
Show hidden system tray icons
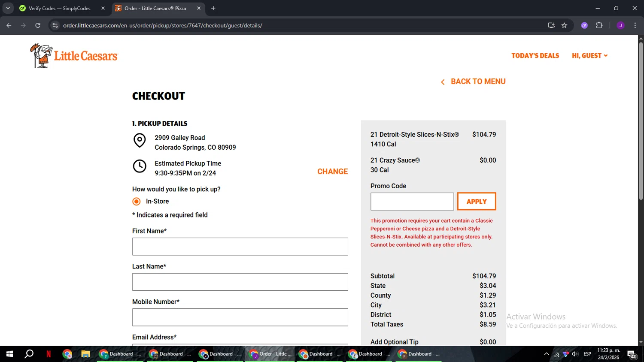(x=546, y=354)
